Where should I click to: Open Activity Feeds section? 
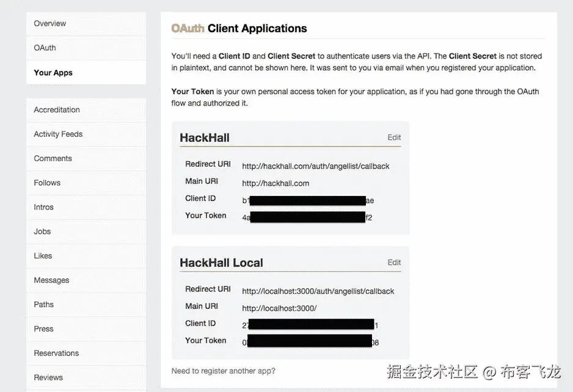coord(86,134)
